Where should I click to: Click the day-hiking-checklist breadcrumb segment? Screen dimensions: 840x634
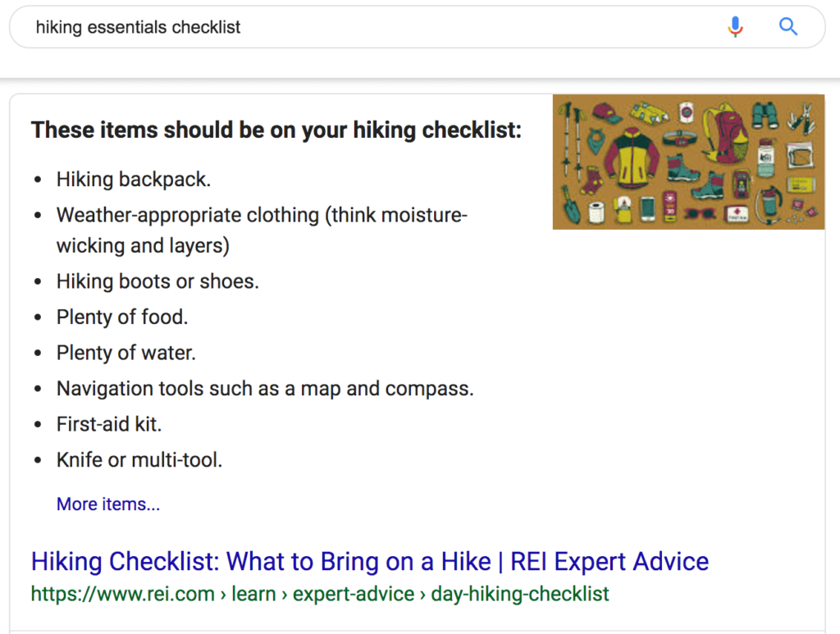[519, 594]
